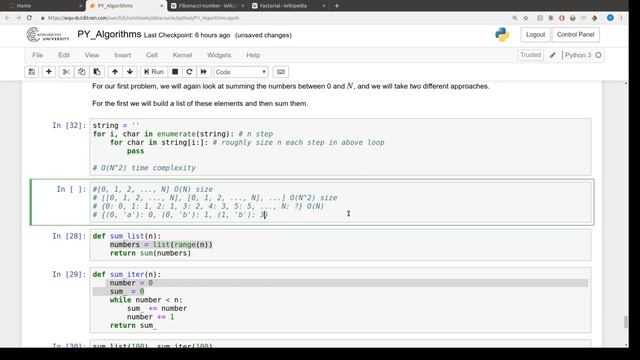Click the notebook vertical scrollbar thumb
This screenshot has width=640, height=360.
[x=626, y=322]
